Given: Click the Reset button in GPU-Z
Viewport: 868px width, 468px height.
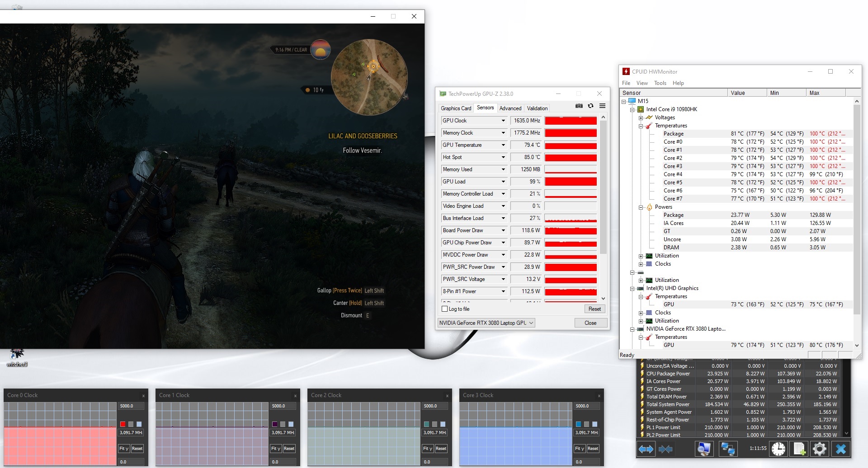Looking at the screenshot, I should pos(594,309).
